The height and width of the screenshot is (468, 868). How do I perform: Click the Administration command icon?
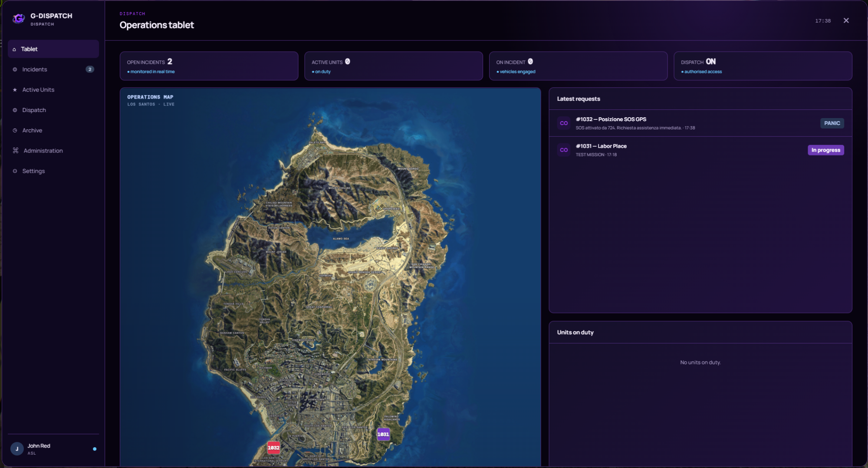[x=16, y=151]
